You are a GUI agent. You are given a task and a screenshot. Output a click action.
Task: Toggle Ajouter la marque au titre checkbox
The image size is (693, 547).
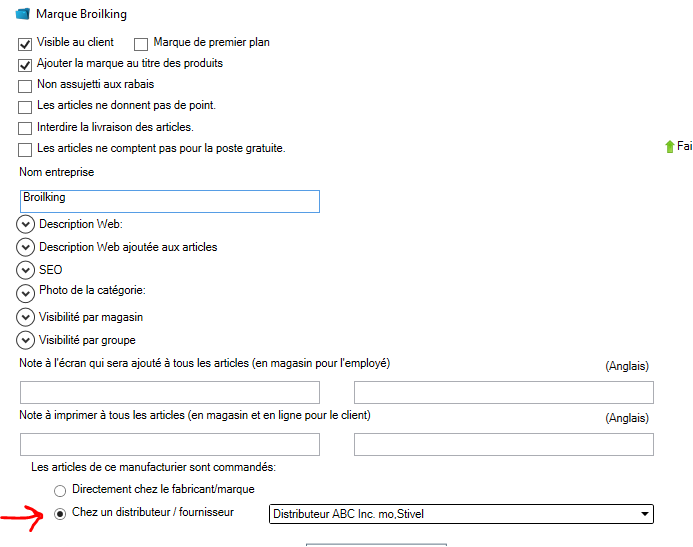[25, 65]
